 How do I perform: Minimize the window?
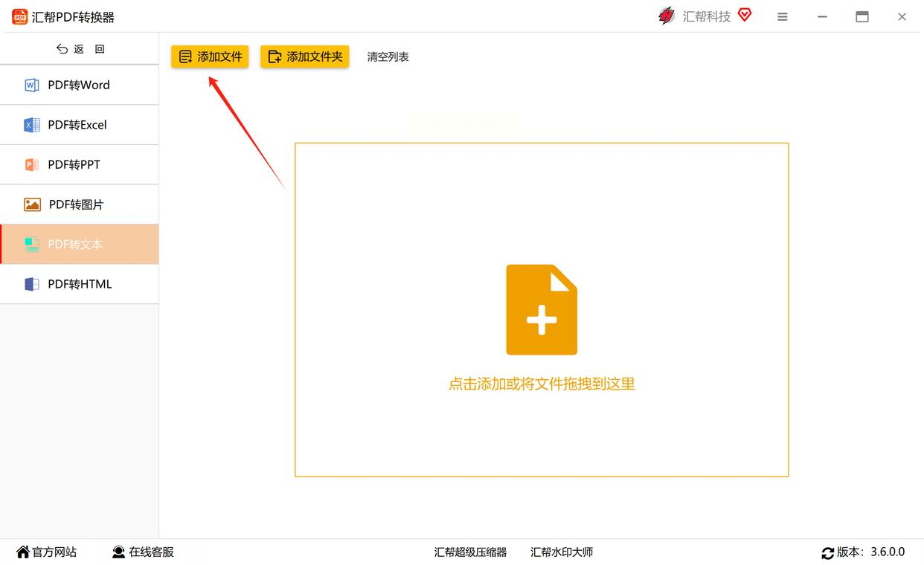click(x=822, y=16)
